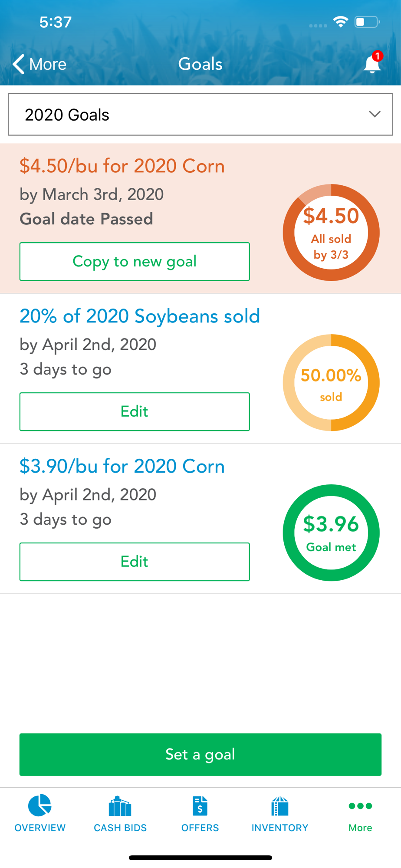Open the Cash Bids grain elevator icon
Image resolution: width=401 pixels, height=868 pixels.
click(x=120, y=806)
